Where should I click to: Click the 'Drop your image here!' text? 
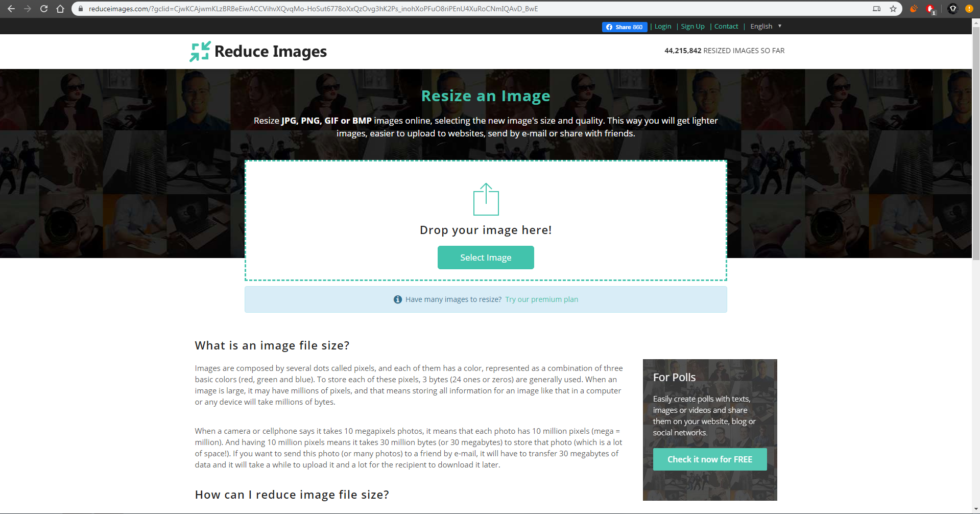coord(486,230)
